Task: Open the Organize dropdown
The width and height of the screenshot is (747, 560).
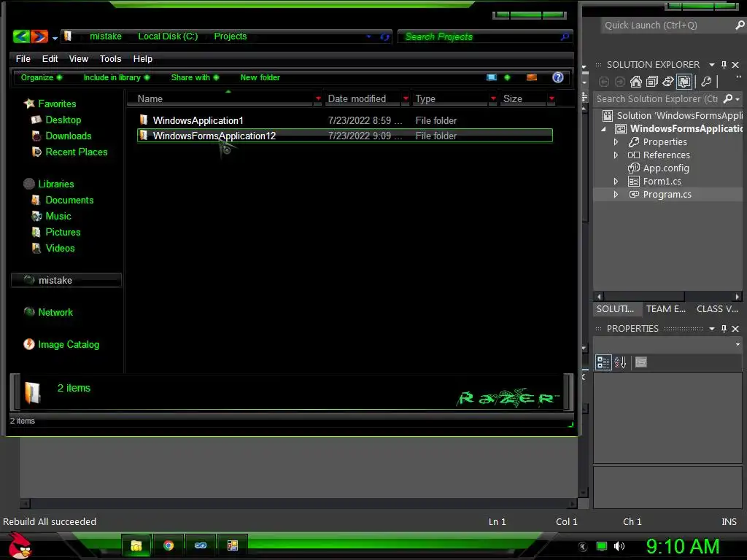Action: click(41, 77)
